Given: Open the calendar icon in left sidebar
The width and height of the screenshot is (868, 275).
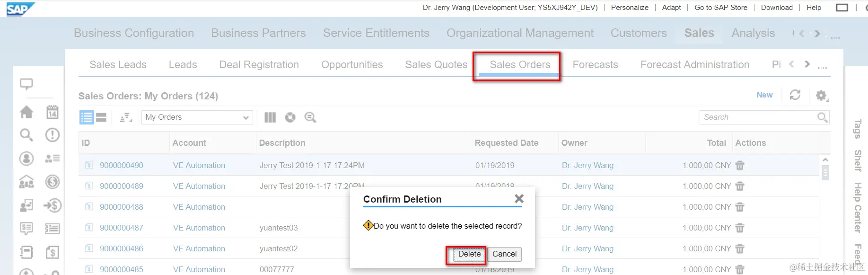Looking at the screenshot, I should tap(53, 112).
